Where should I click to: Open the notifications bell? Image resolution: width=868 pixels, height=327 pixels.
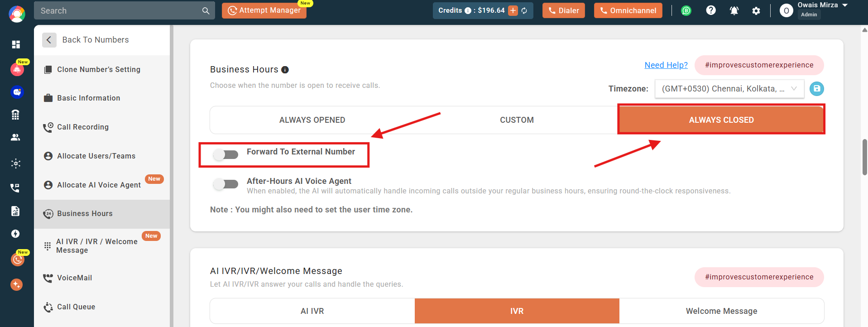[734, 10]
